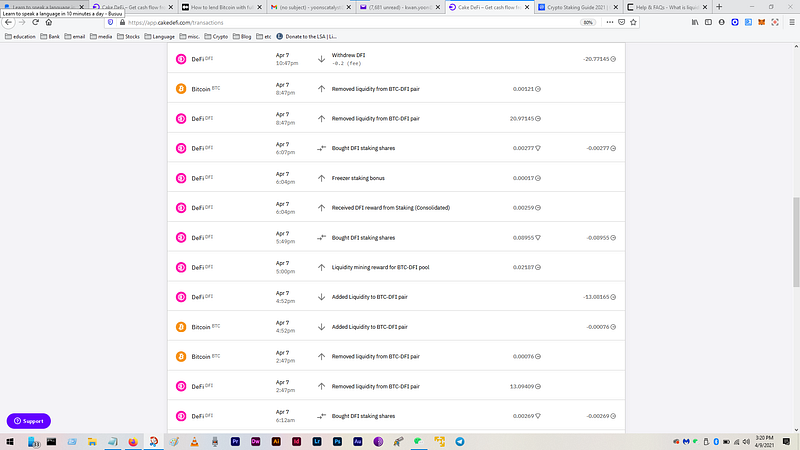
Task: Click the site padlock icon
Action: tap(122, 22)
